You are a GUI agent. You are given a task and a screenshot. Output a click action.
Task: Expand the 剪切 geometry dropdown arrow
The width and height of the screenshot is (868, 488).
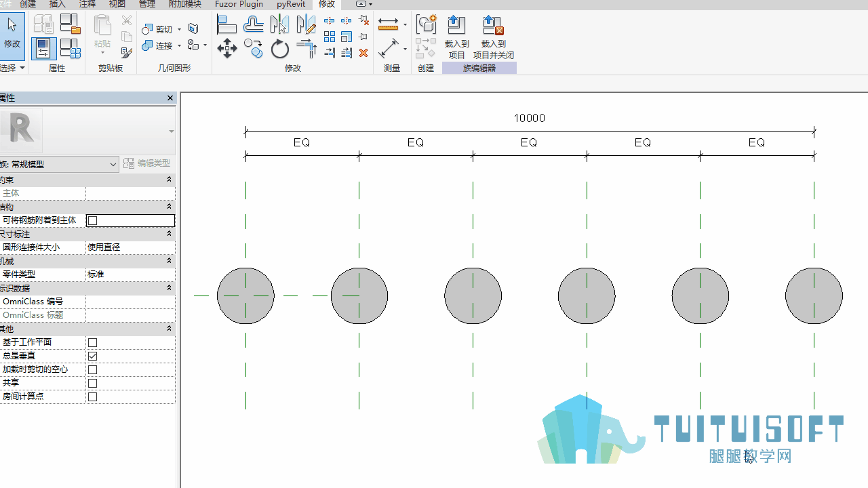179,30
